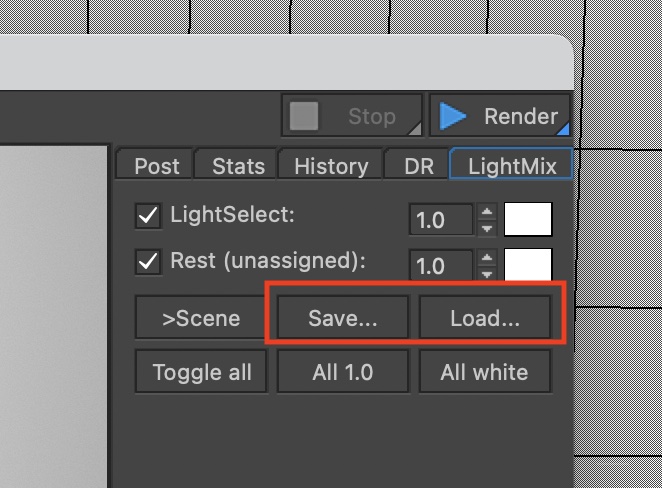Open the LightSelect white color swatch

528,219
